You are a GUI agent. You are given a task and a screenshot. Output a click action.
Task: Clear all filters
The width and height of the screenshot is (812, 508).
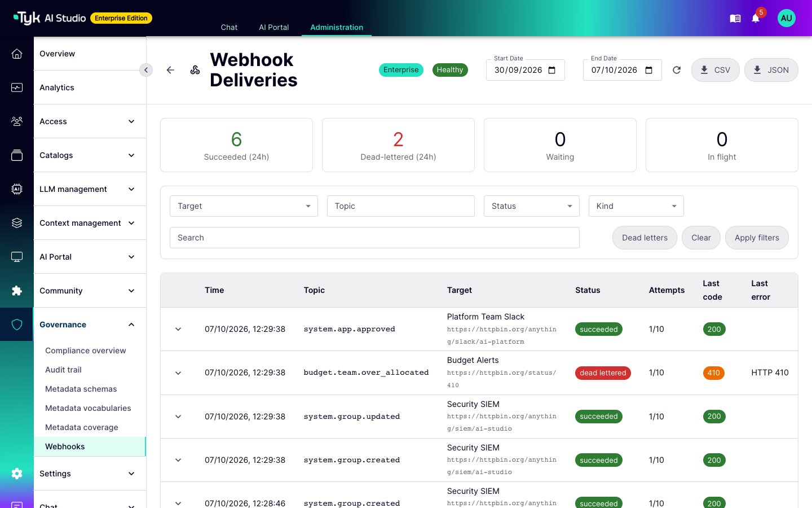click(x=701, y=238)
